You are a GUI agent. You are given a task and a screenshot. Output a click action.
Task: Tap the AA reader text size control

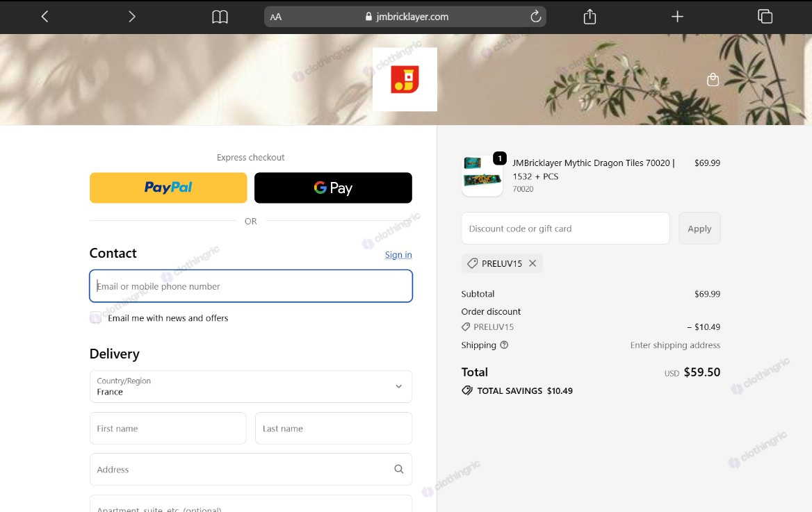tap(275, 17)
